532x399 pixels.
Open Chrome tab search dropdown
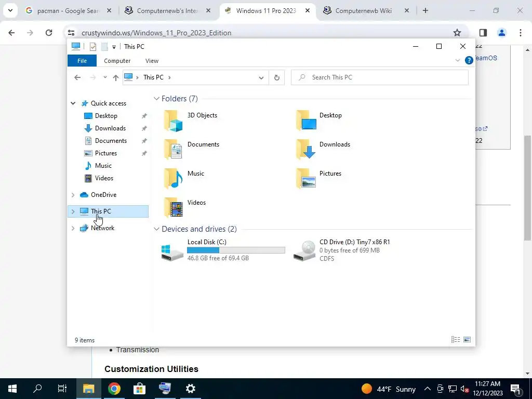(10, 10)
